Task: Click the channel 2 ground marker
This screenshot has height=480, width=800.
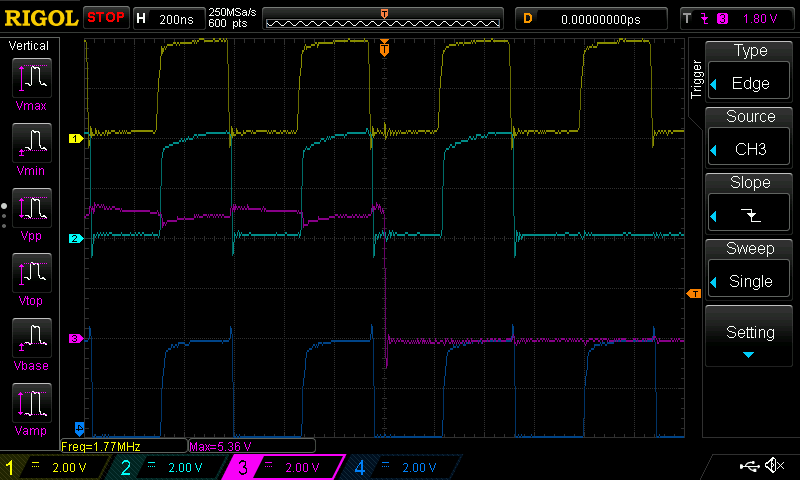Action: [x=76, y=238]
